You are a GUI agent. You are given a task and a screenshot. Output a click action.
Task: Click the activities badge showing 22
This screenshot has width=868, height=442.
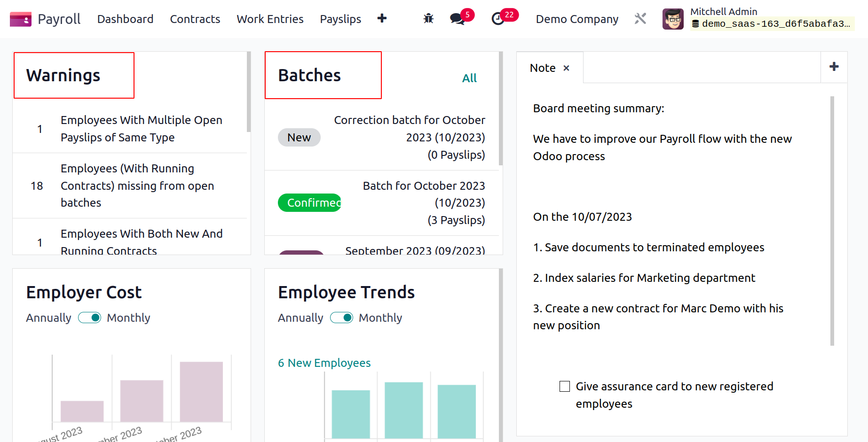click(x=509, y=15)
